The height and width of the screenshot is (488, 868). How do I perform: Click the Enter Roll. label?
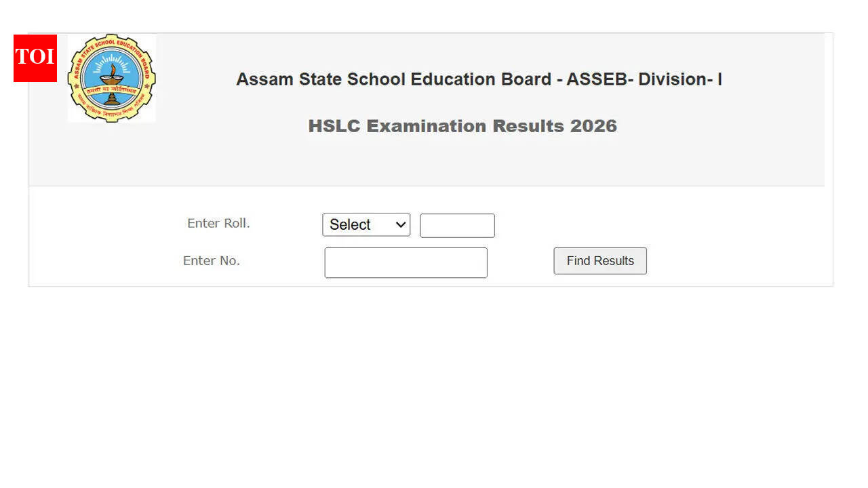tap(218, 223)
